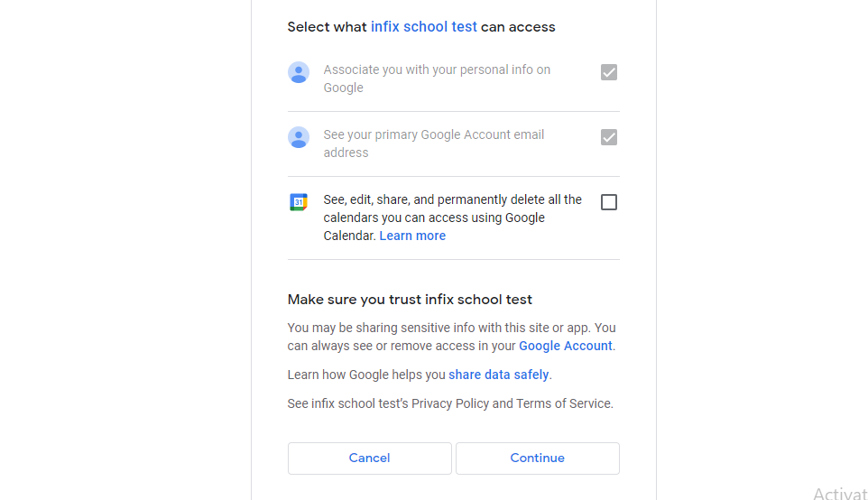Follow the share data safely link
The width and height of the screenshot is (868, 500).
(498, 375)
